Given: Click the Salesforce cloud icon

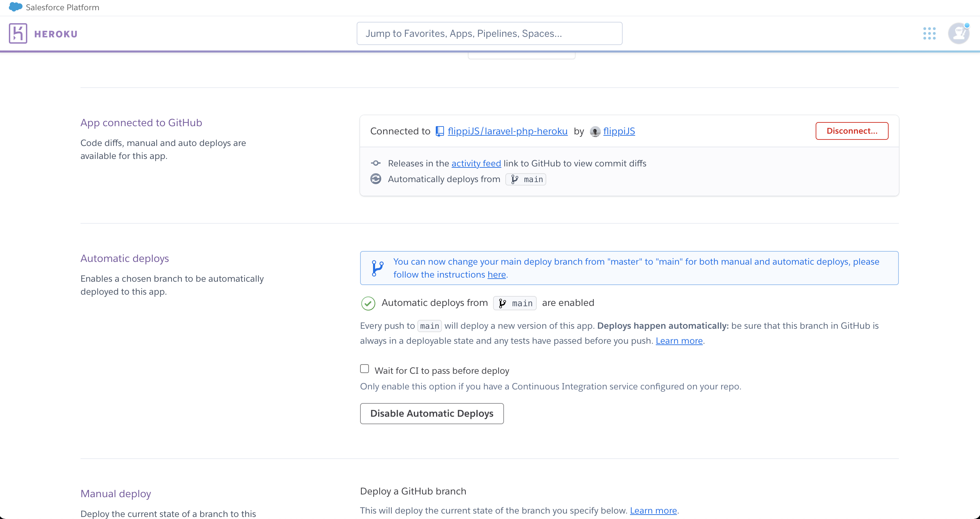Looking at the screenshot, I should point(16,7).
